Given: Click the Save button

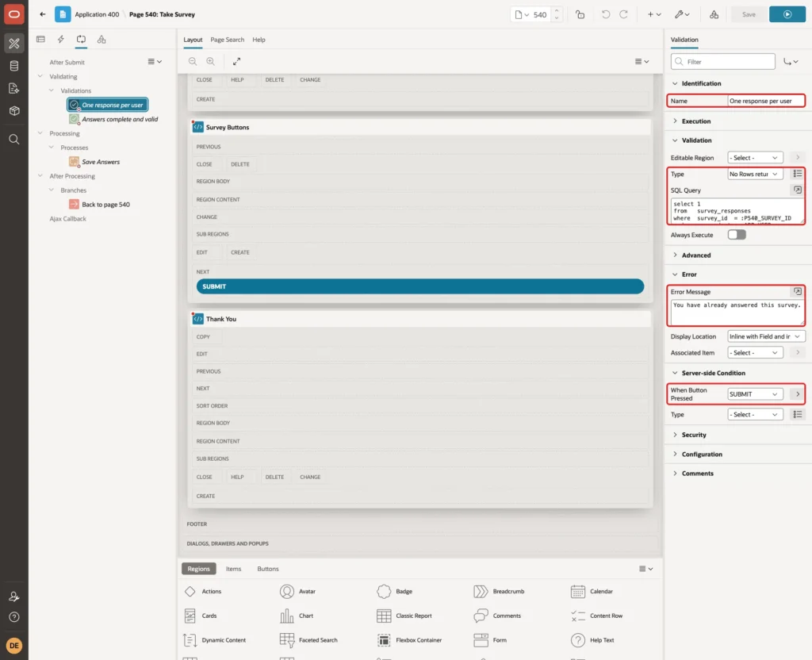Looking at the screenshot, I should [x=749, y=14].
